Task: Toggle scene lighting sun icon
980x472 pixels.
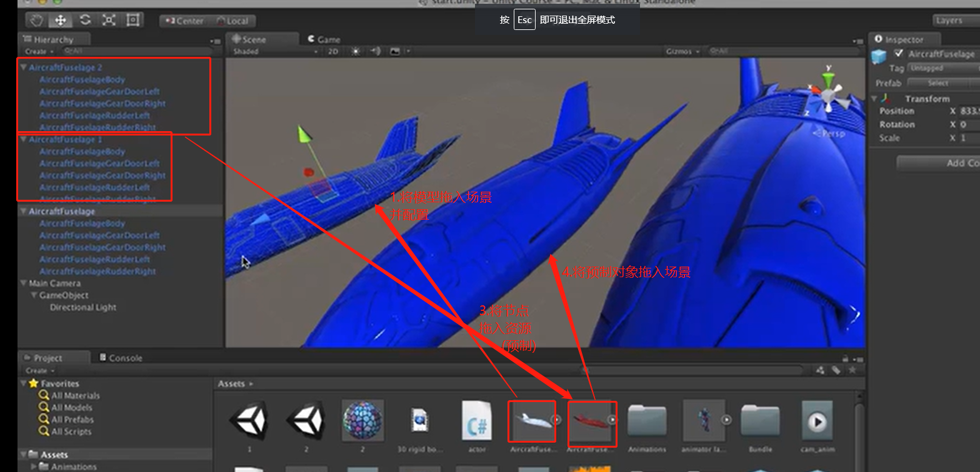Action: 356,51
